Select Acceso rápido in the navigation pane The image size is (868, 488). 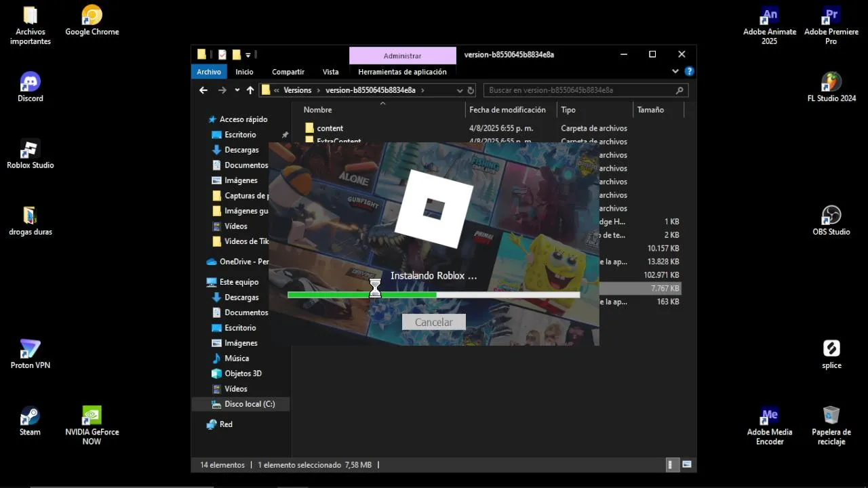(237, 119)
